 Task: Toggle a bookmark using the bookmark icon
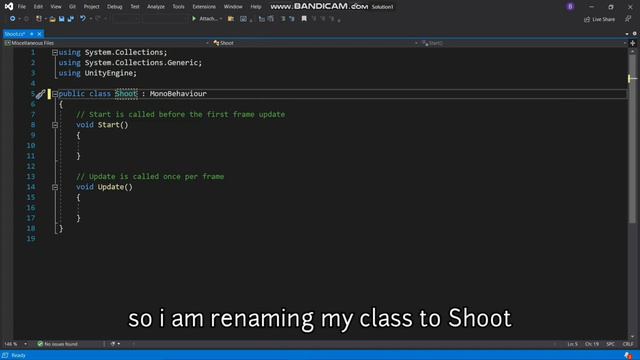tap(304, 19)
